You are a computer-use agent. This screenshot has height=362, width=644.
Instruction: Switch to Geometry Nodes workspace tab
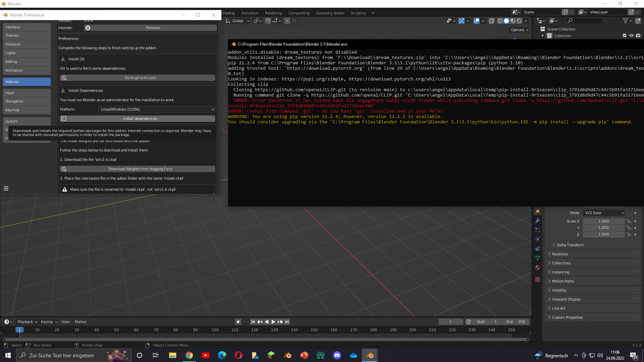(330, 13)
